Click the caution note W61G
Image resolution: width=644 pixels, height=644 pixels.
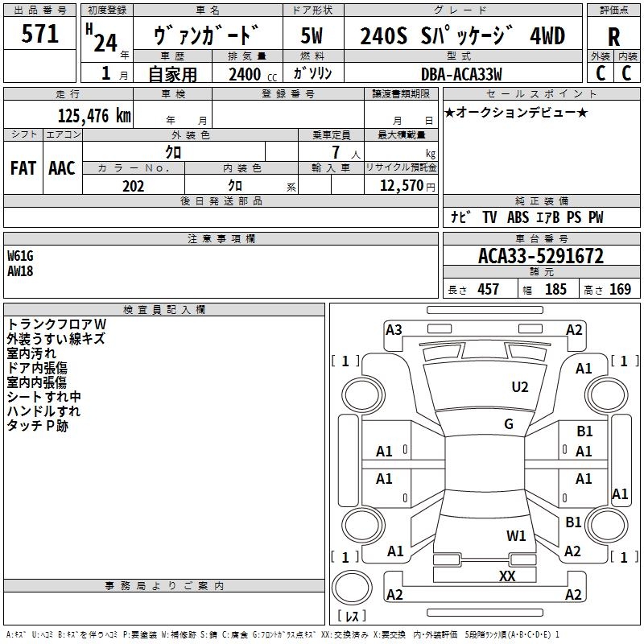click(20, 256)
